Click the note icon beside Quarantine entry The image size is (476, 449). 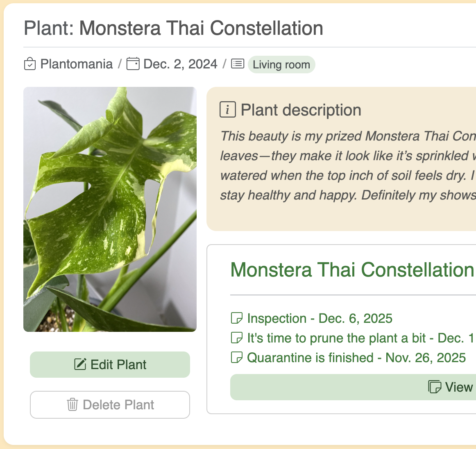point(237,357)
